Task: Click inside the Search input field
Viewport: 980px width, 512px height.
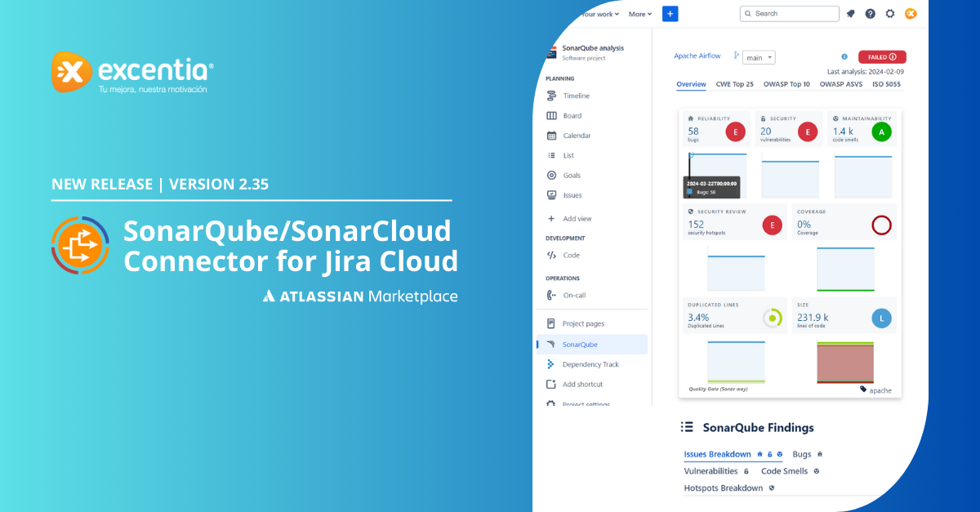Action: (789, 13)
